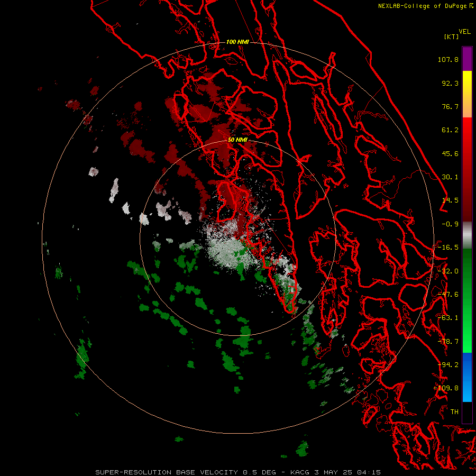The image size is (476, 476).
Task: Click the 92.3 velocity scale value
Action: point(450,83)
